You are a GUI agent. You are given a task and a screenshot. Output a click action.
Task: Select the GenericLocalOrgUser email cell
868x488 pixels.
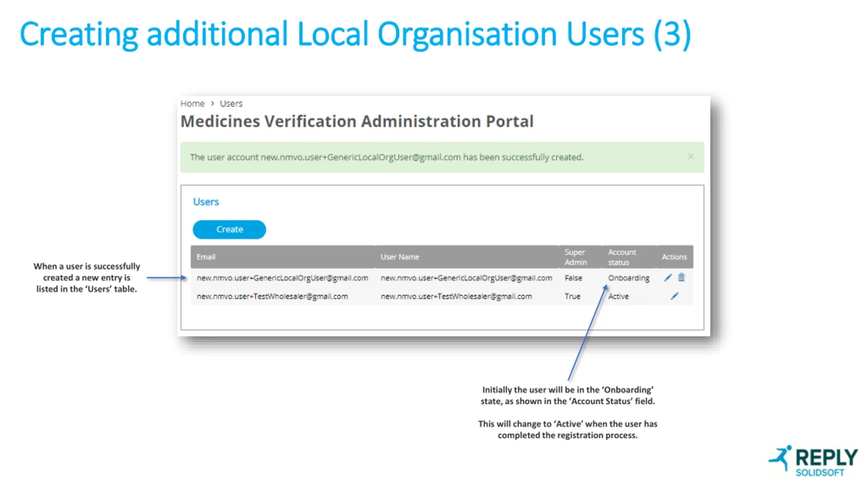point(282,278)
